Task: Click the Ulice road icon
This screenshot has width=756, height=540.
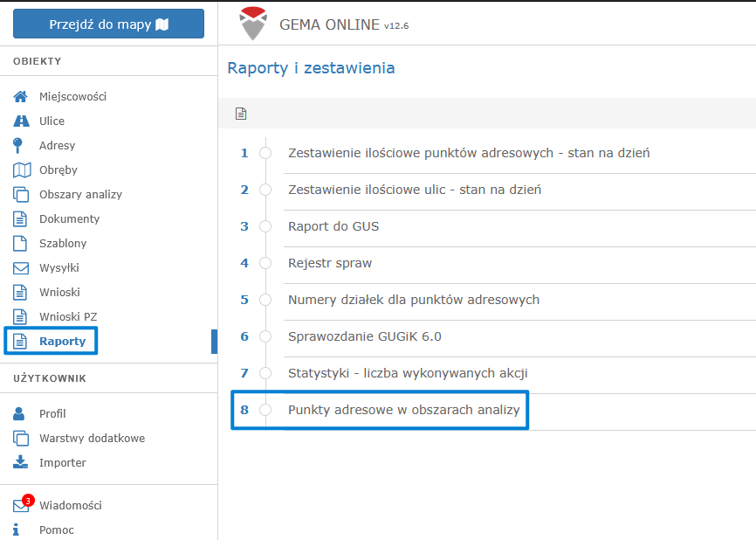Action: point(21,121)
